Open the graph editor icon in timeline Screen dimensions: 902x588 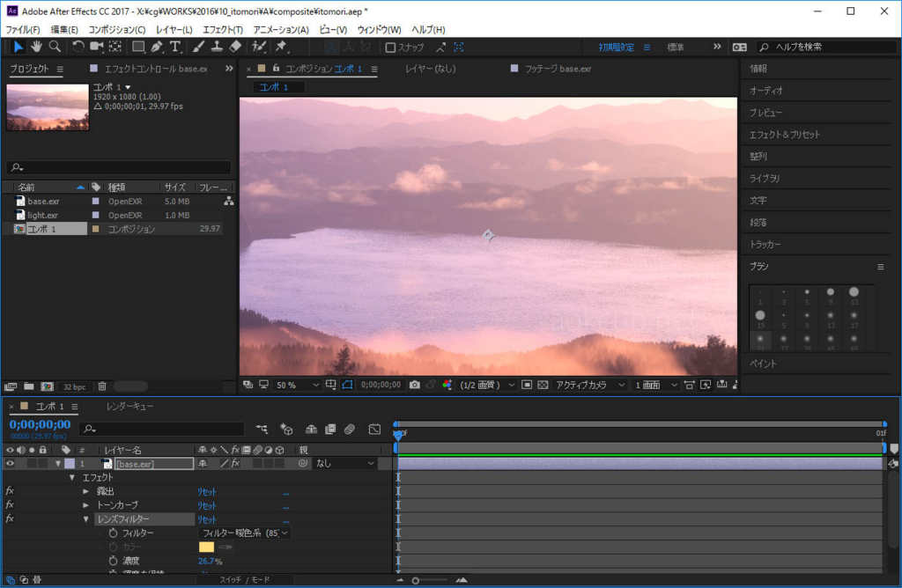pyautogui.click(x=374, y=429)
